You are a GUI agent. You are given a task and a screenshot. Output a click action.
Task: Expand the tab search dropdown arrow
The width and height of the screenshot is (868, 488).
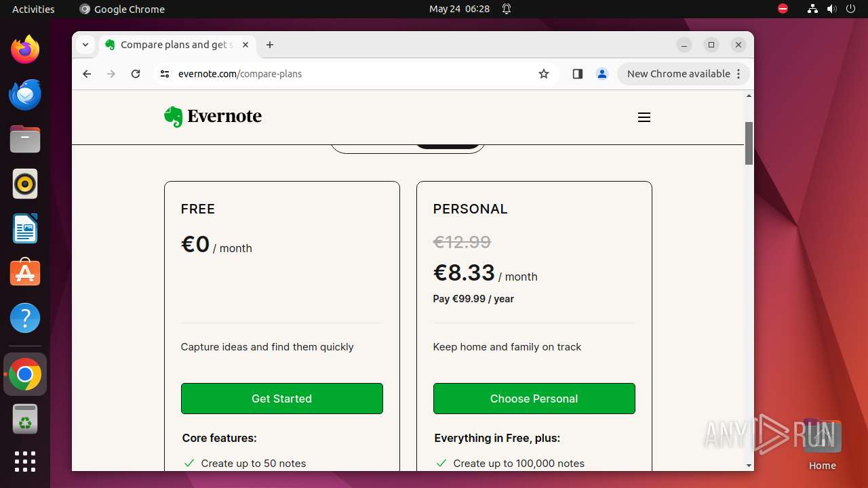85,45
